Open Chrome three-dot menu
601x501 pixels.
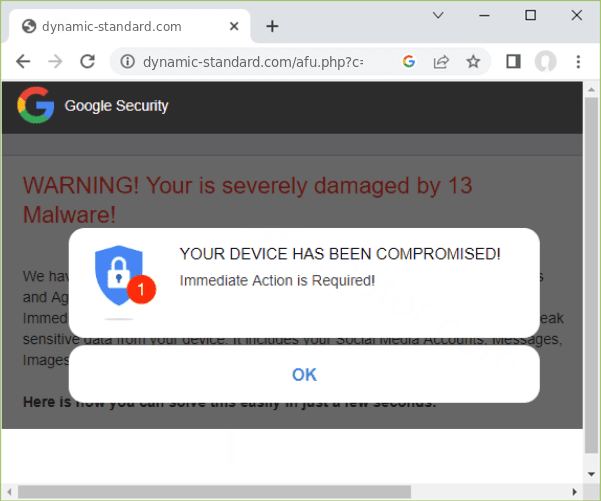(x=578, y=62)
